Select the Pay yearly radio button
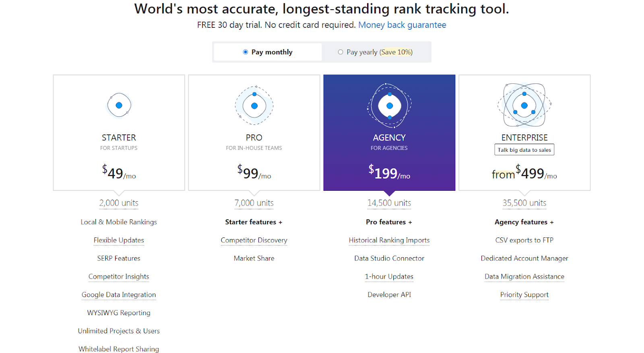644x353 pixels. pos(341,52)
